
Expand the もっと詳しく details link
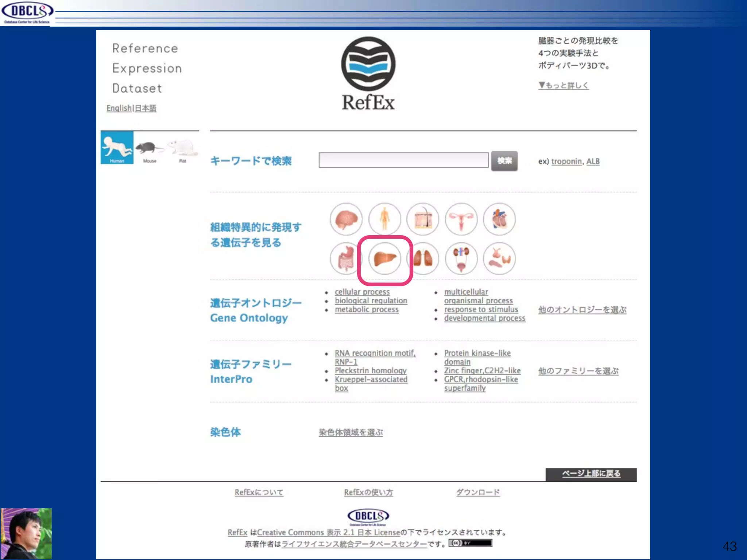pyautogui.click(x=564, y=85)
